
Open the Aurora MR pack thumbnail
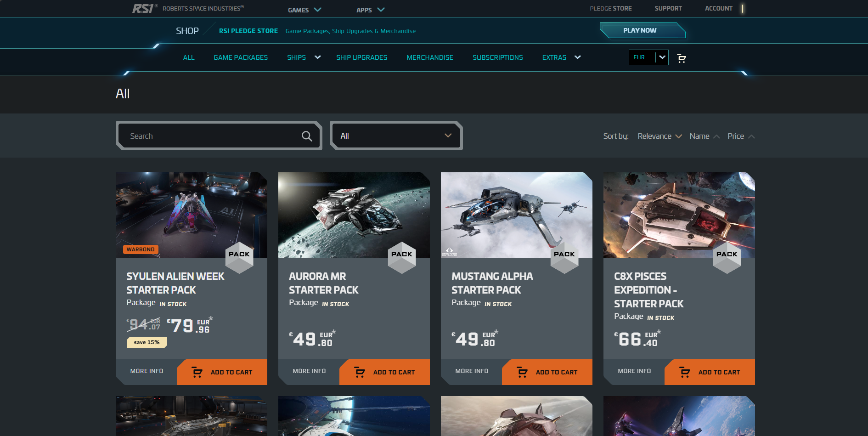(354, 215)
